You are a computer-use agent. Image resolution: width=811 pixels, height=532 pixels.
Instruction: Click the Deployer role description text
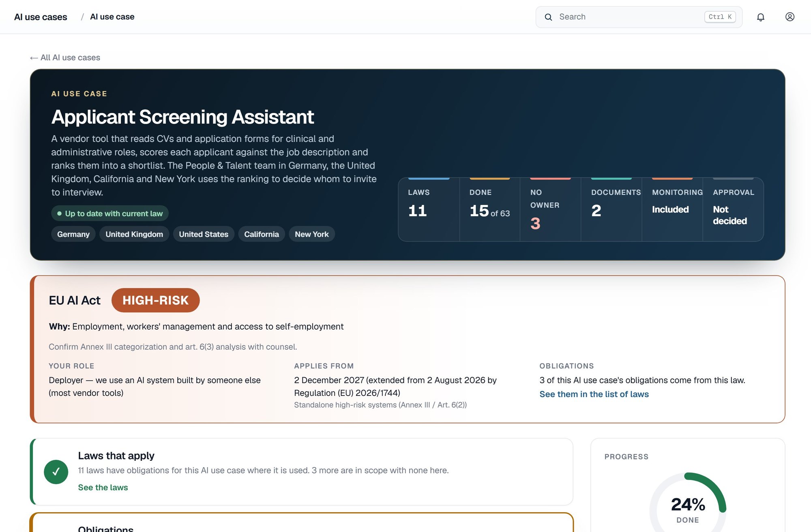(x=154, y=387)
